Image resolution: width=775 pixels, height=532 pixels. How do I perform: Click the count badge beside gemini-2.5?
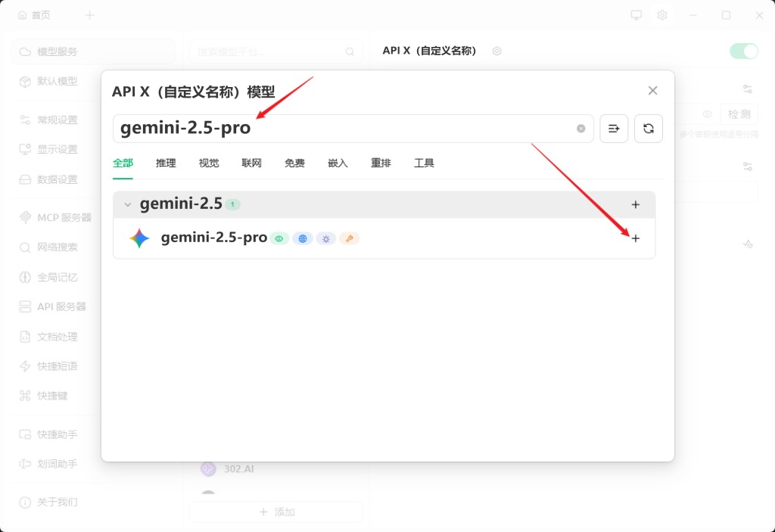point(233,204)
